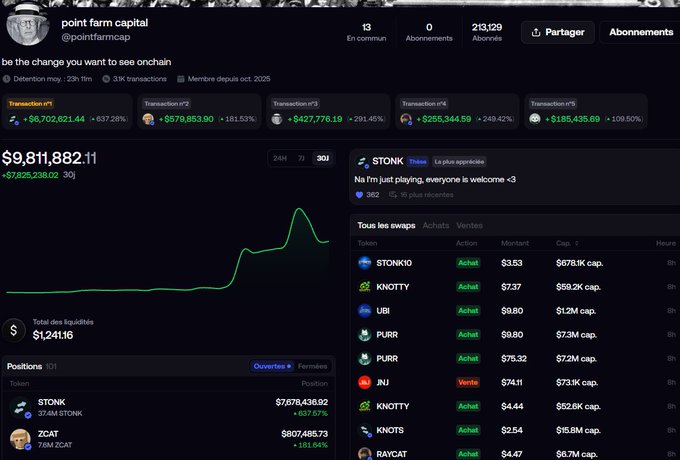
Task: Click the Token column header
Action: (367, 243)
